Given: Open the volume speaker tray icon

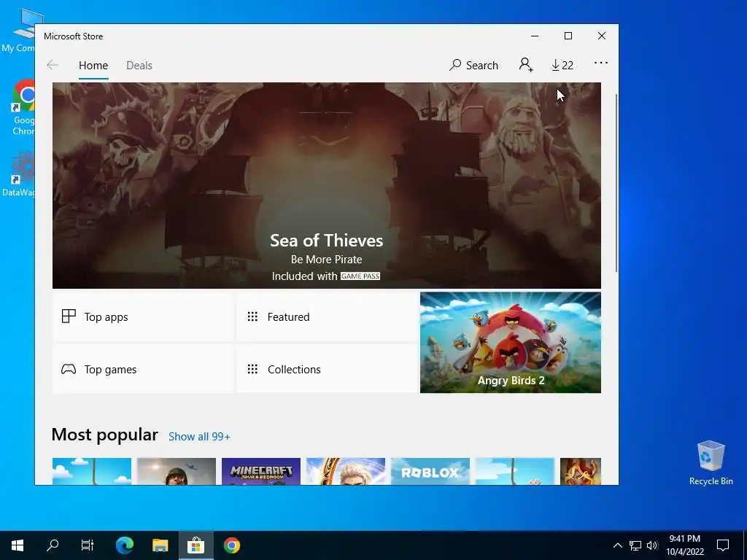Looking at the screenshot, I should (651, 545).
